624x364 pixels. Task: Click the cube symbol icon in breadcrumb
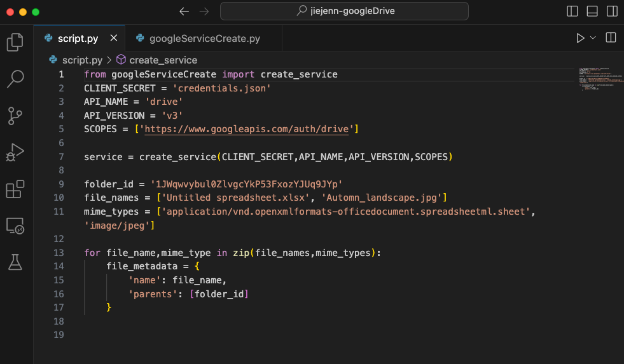pos(121,60)
